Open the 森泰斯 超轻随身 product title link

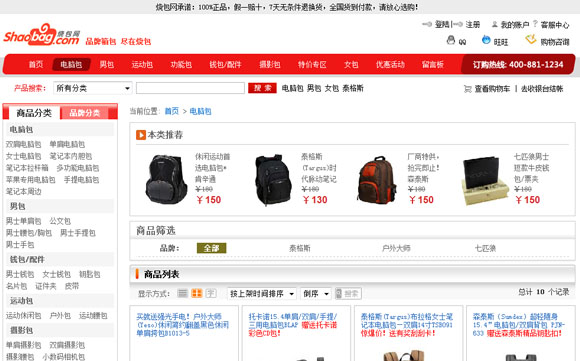tap(519, 325)
